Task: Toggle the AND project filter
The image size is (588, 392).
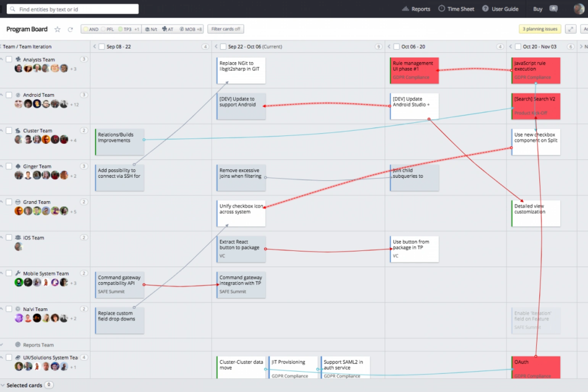Action: tap(91, 29)
